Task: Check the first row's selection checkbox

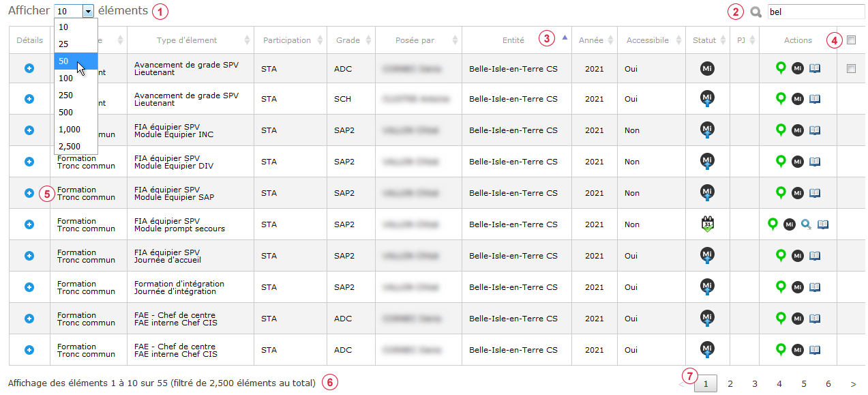Action: coord(851,68)
